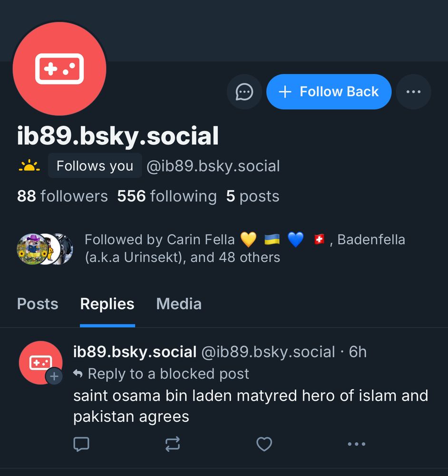Open the direct message chat icon

244,92
